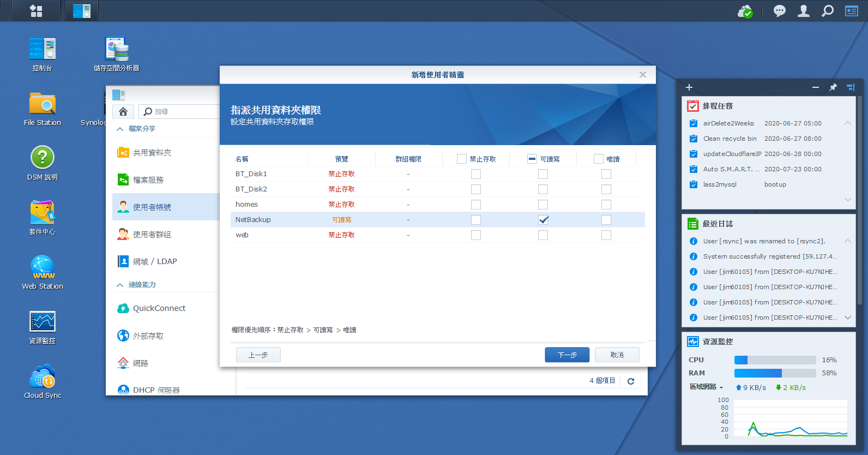Open DSM main menu grid icon
This screenshot has height=455, width=868.
[36, 11]
